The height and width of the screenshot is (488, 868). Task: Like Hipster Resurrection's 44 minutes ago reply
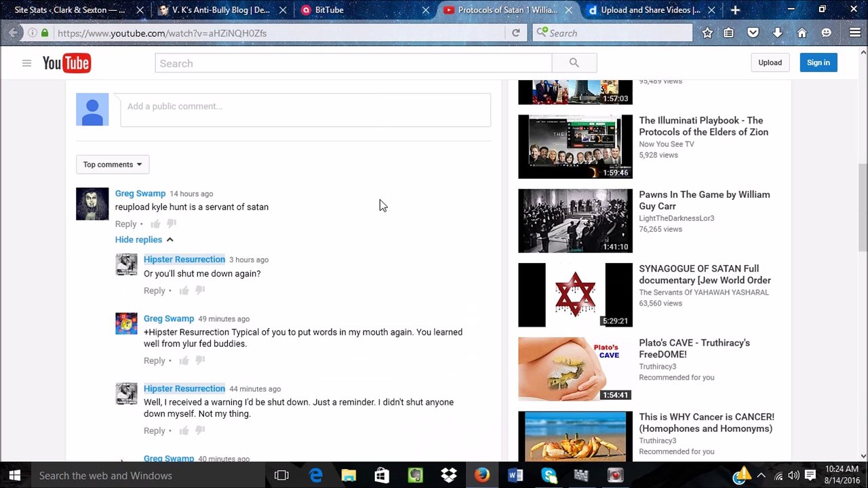point(184,430)
